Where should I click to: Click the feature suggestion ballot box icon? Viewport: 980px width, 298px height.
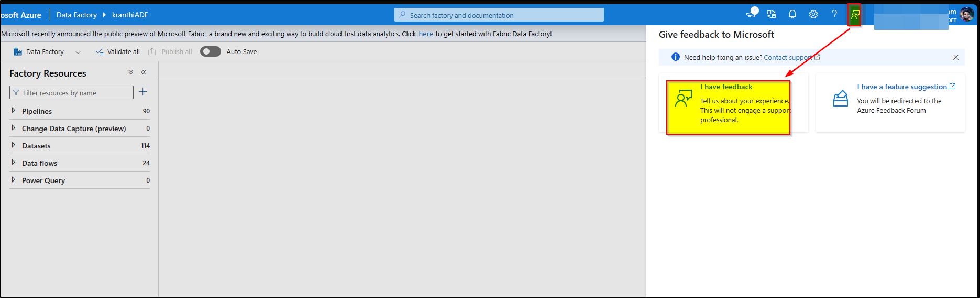[841, 99]
